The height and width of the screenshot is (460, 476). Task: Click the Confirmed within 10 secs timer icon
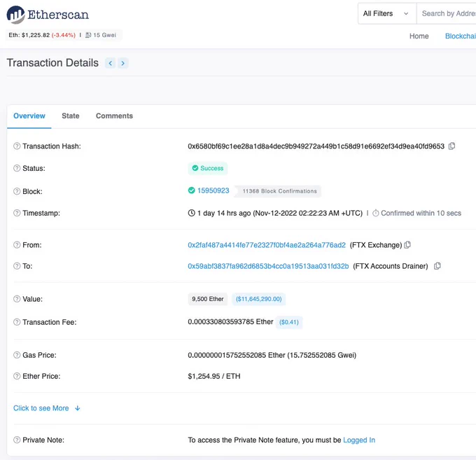point(375,213)
